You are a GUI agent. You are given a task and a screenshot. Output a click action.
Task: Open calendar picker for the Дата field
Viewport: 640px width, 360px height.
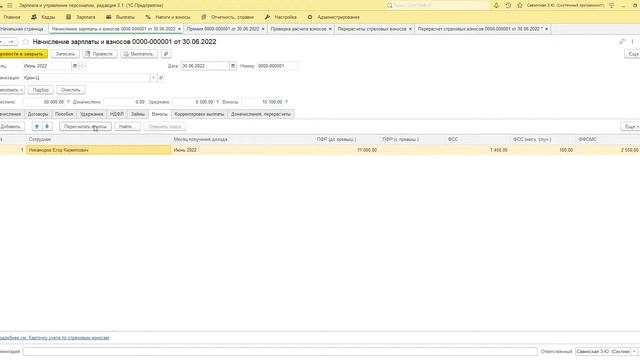tap(233, 66)
